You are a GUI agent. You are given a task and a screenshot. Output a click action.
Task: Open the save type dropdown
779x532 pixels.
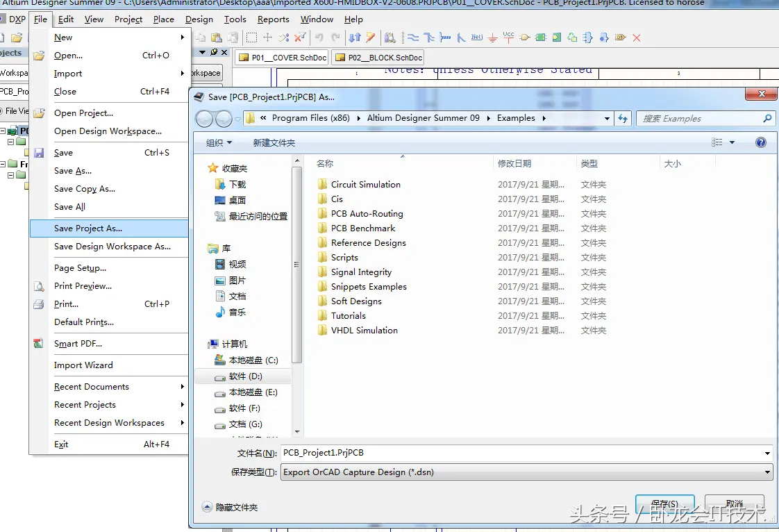(767, 472)
